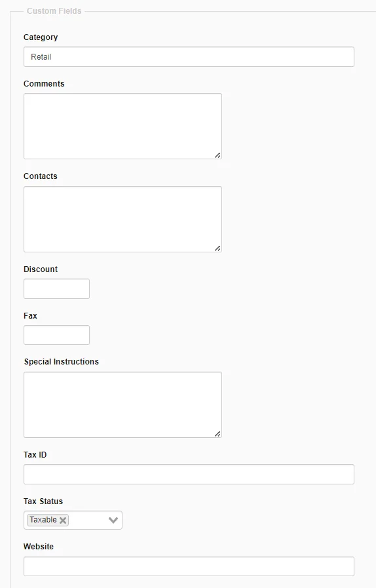
Task: Click inside the Comments text area
Action: point(122,126)
